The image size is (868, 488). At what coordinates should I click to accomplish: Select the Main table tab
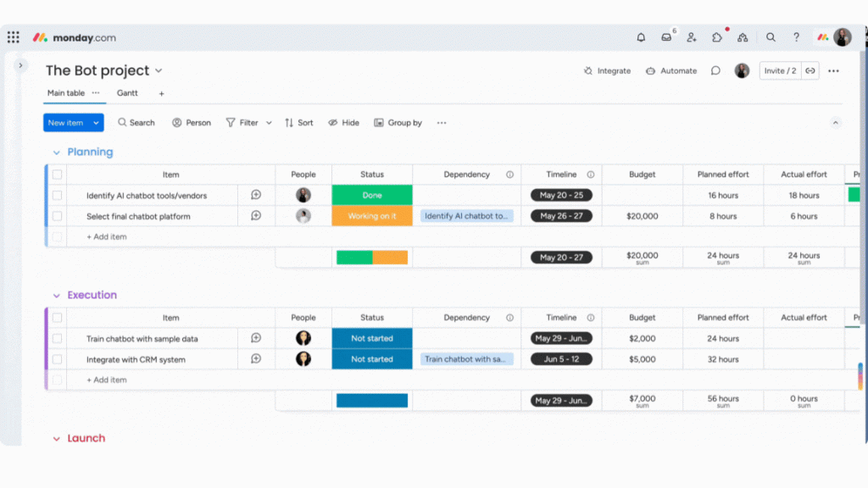pos(65,93)
